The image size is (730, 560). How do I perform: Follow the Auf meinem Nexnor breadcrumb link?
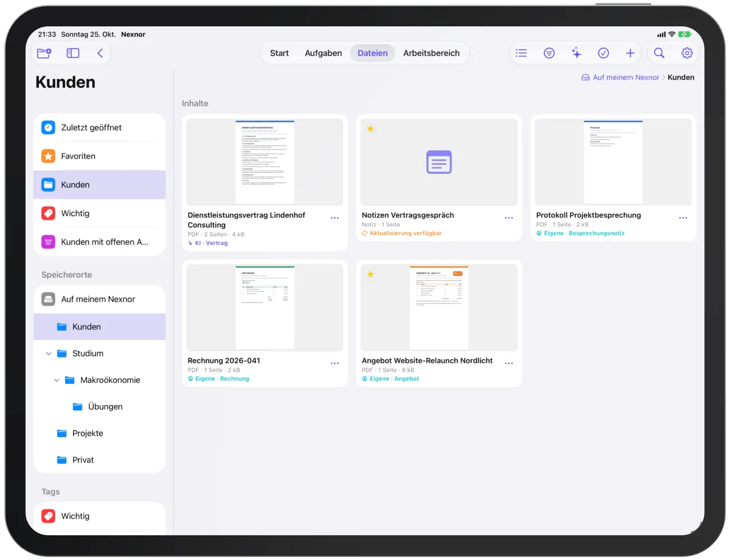click(x=620, y=77)
